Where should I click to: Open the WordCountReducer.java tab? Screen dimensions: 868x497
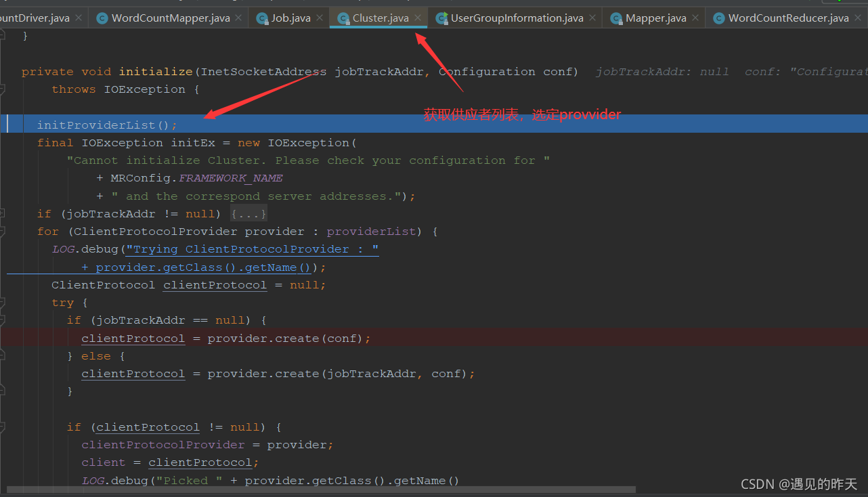tap(788, 18)
